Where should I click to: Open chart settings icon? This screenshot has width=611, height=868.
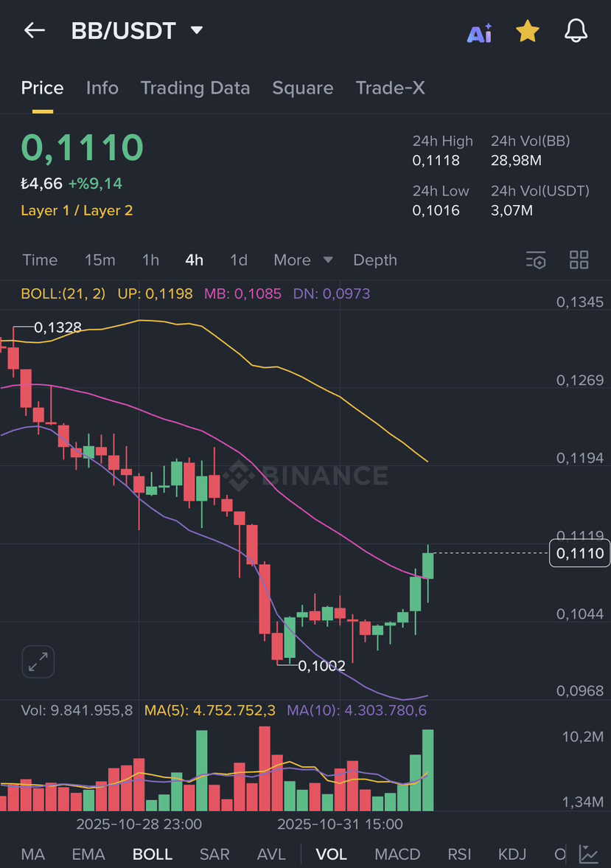536,260
